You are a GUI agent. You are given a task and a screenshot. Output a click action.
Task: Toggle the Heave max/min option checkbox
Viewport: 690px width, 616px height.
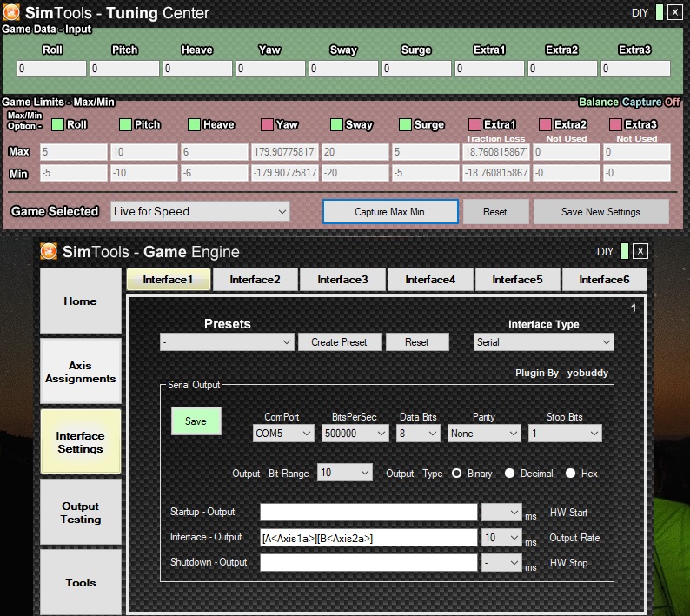[x=194, y=124]
